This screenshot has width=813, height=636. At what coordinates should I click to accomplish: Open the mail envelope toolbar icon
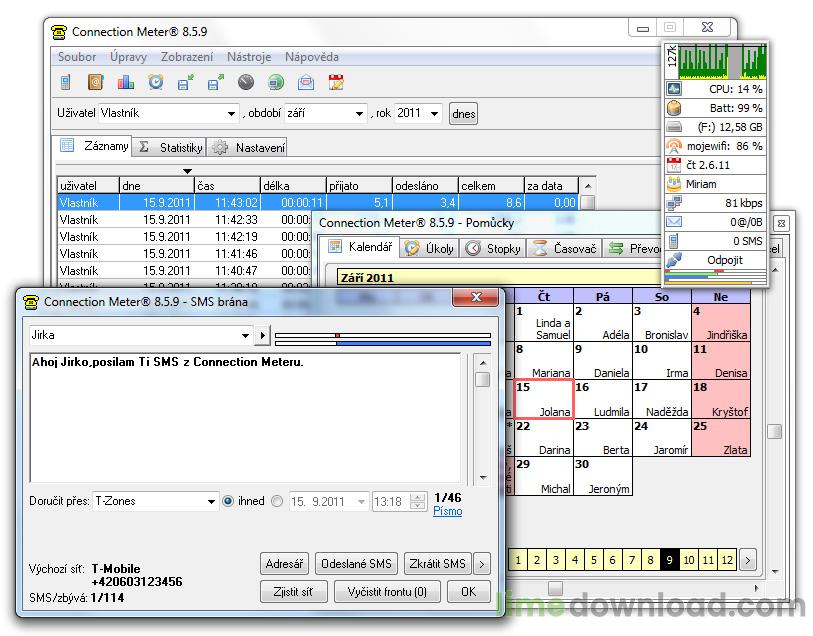[x=306, y=83]
